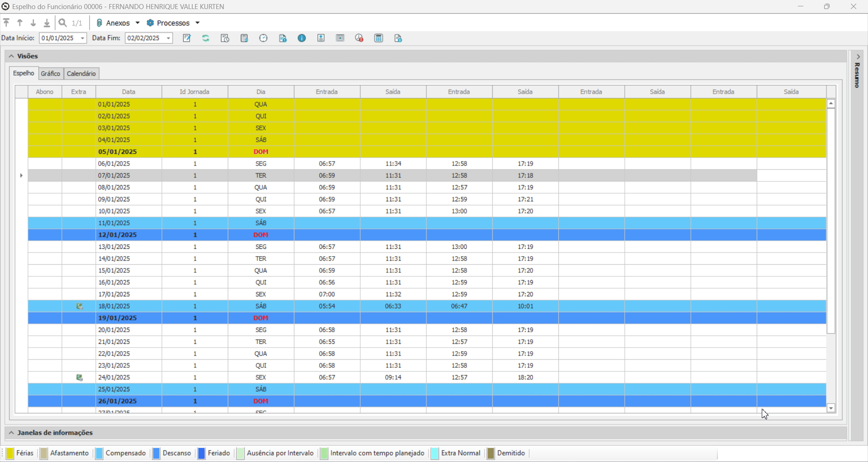This screenshot has width=868, height=462.
Task: Go to next record arrow
Action: coord(33,23)
